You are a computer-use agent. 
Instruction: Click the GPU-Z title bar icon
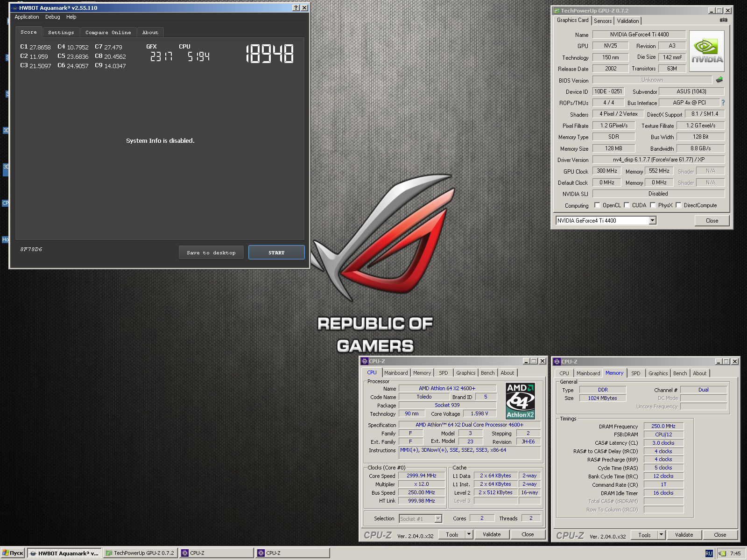point(557,11)
